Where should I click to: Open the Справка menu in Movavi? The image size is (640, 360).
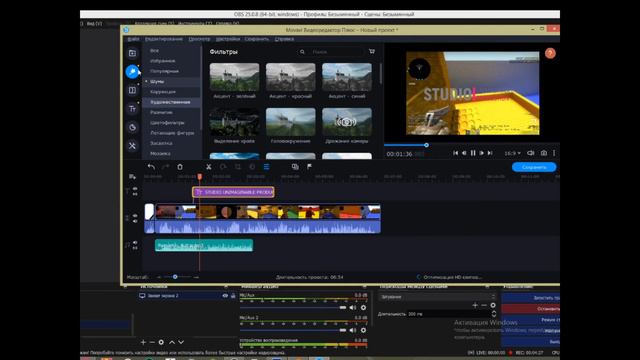point(284,39)
